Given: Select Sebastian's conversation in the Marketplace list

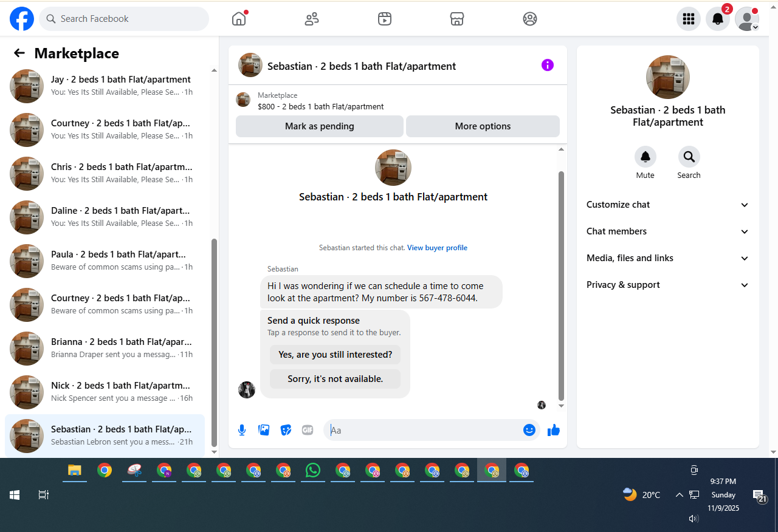Looking at the screenshot, I should [105, 436].
